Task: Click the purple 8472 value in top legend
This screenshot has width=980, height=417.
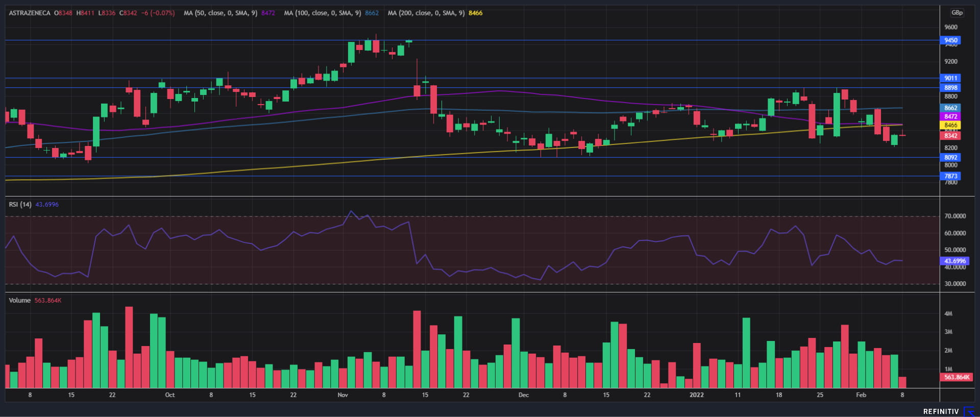Action: [x=268, y=13]
